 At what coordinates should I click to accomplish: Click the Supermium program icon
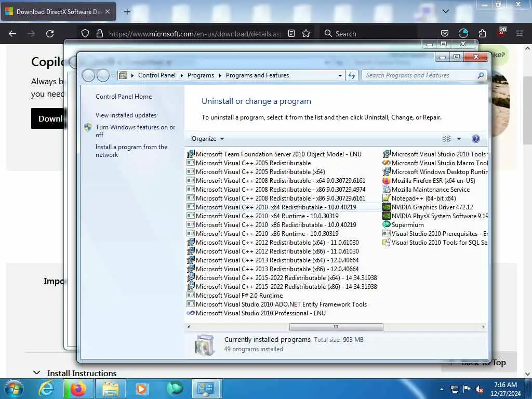click(x=387, y=224)
